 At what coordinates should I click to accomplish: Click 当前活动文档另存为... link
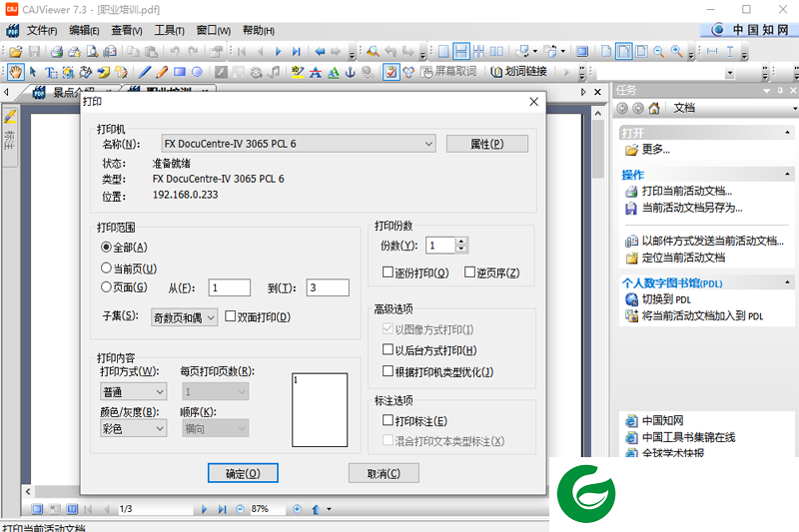[692, 208]
